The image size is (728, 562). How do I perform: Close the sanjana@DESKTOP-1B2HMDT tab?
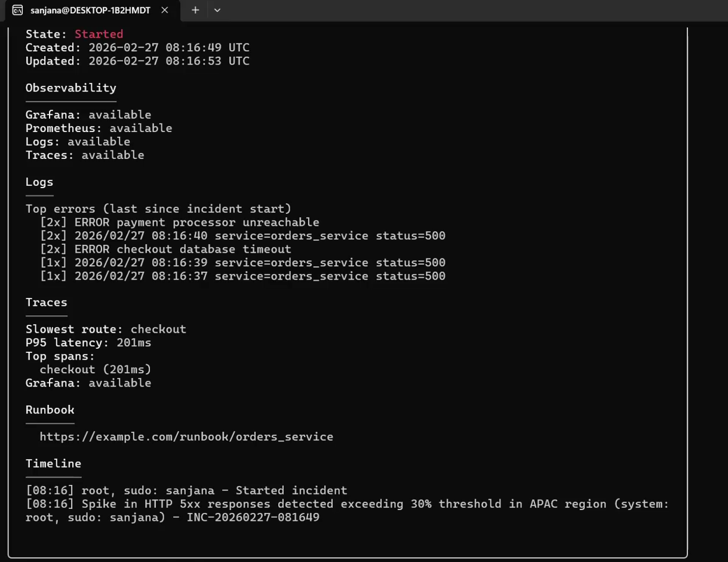point(165,10)
